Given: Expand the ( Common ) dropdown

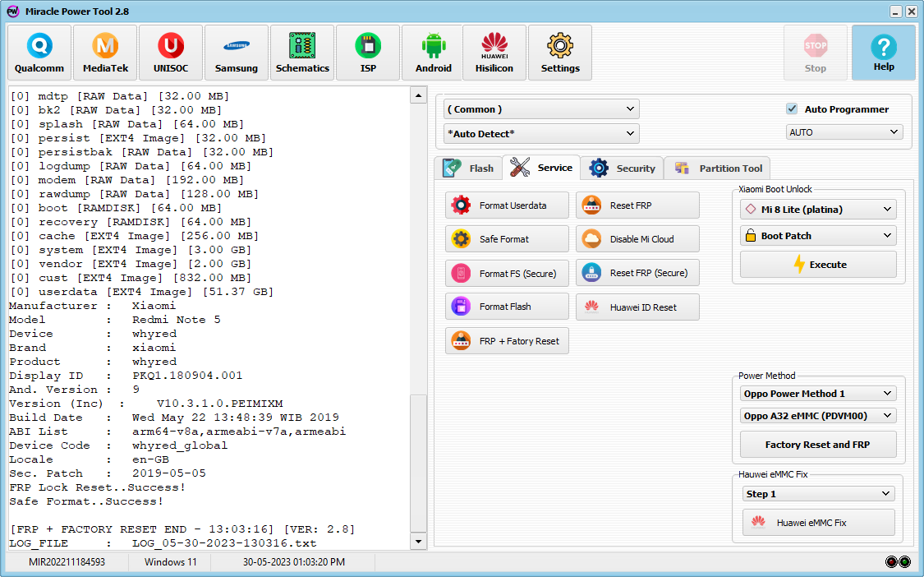Looking at the screenshot, I should coord(541,109).
